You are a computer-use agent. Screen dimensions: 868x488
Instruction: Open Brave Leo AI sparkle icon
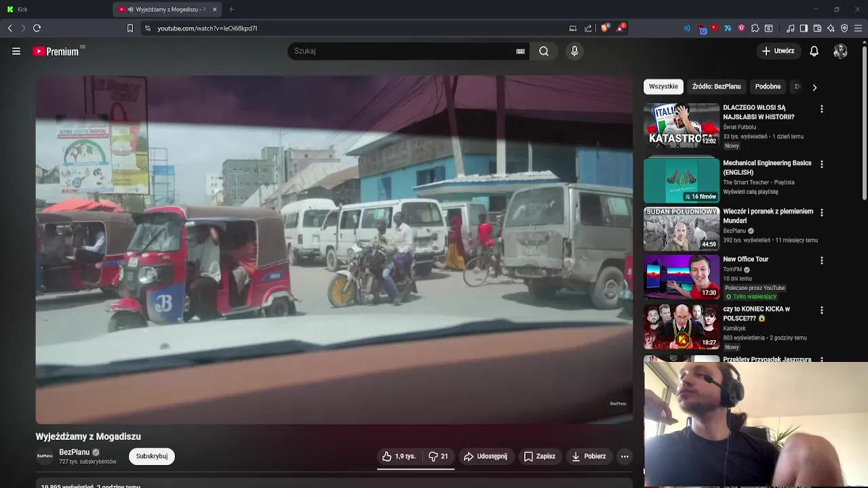coord(831,28)
